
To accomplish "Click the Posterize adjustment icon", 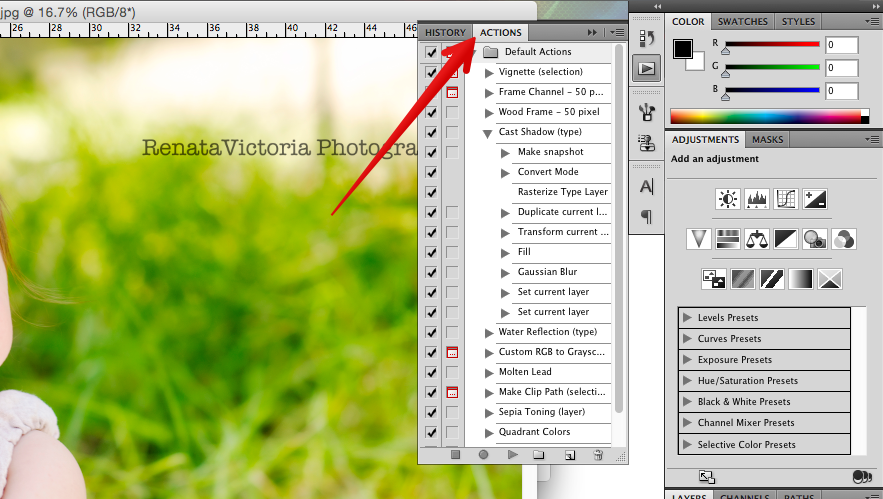I will tap(742, 279).
